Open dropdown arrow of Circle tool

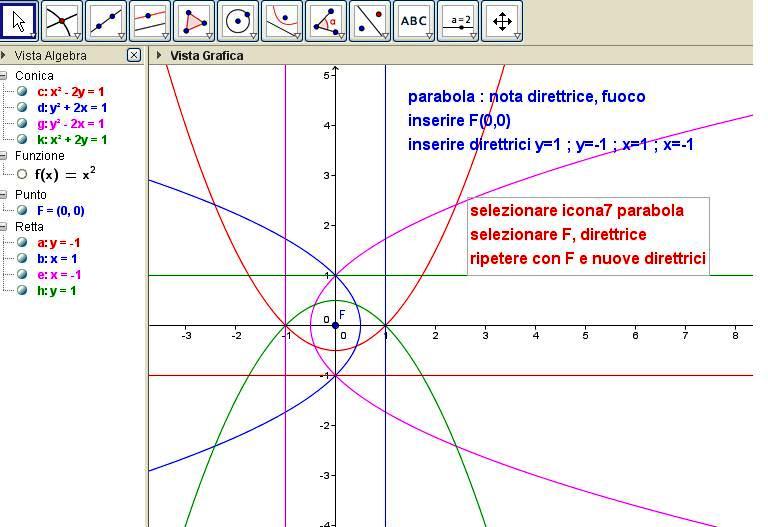[253, 36]
